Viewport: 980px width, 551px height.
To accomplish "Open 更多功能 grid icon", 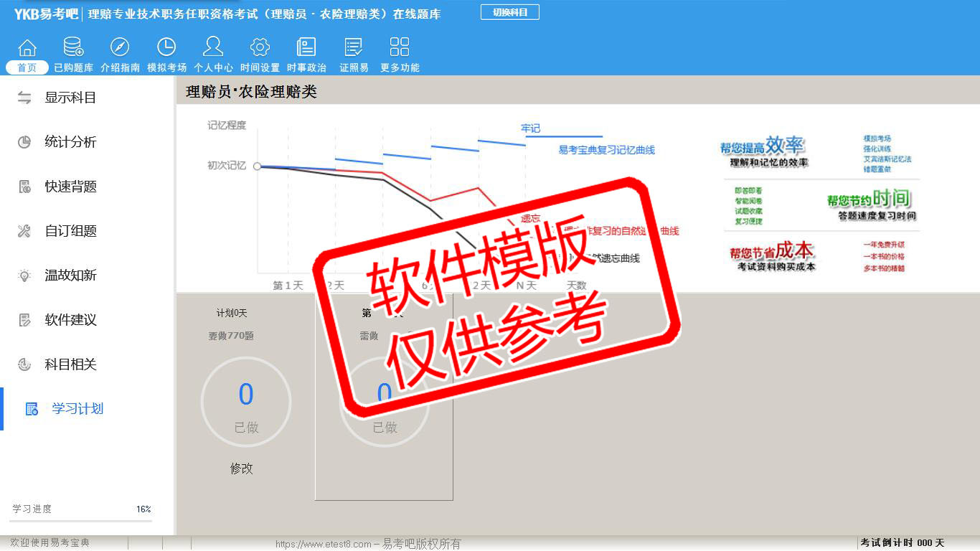I will [x=400, y=48].
